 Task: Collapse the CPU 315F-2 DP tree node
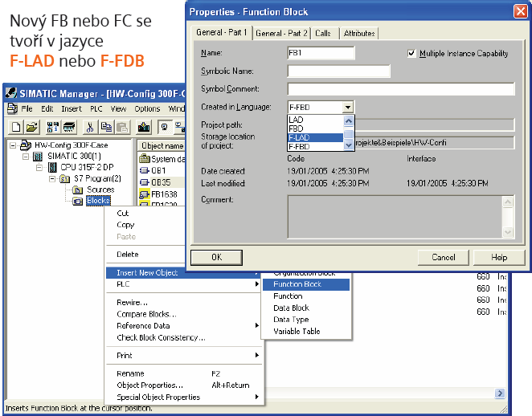click(39, 168)
